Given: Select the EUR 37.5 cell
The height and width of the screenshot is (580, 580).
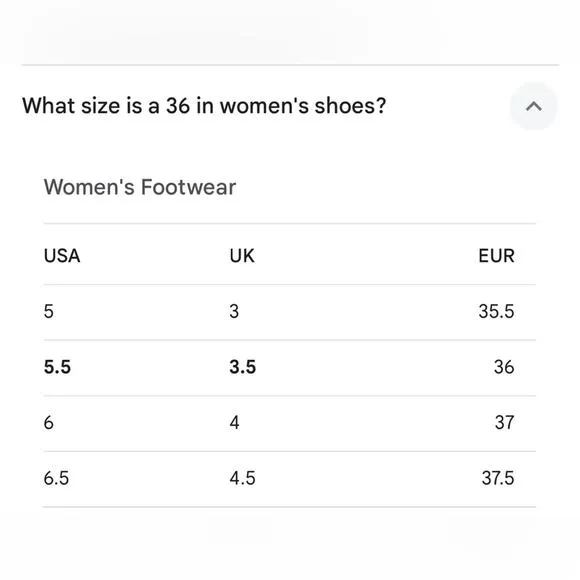Looking at the screenshot, I should coord(498,478).
